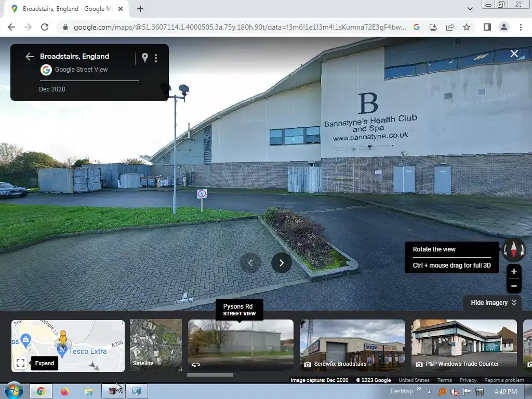Launch Firefox from taskbar

(65, 392)
